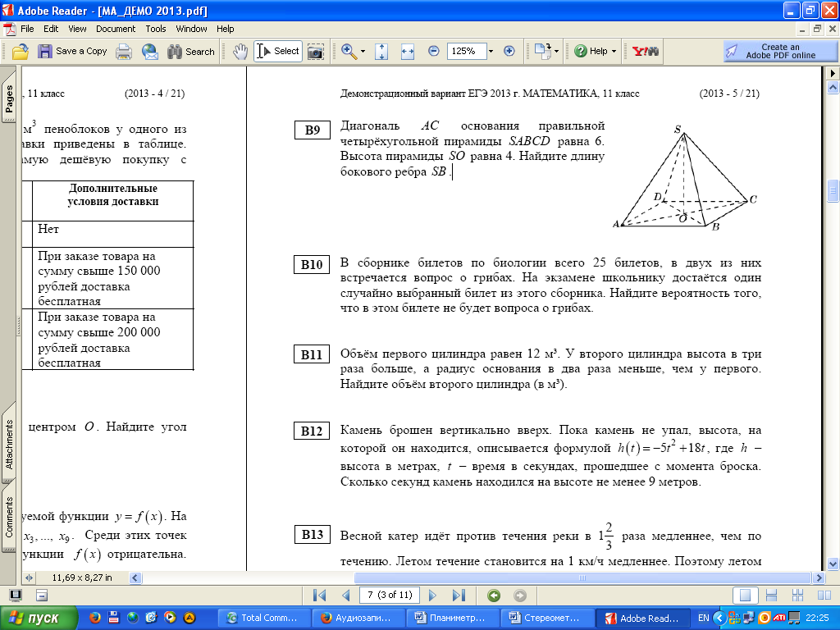Image resolution: width=840 pixels, height=630 pixels.
Task: Open the Search tool with binoculars
Action: coord(190,52)
